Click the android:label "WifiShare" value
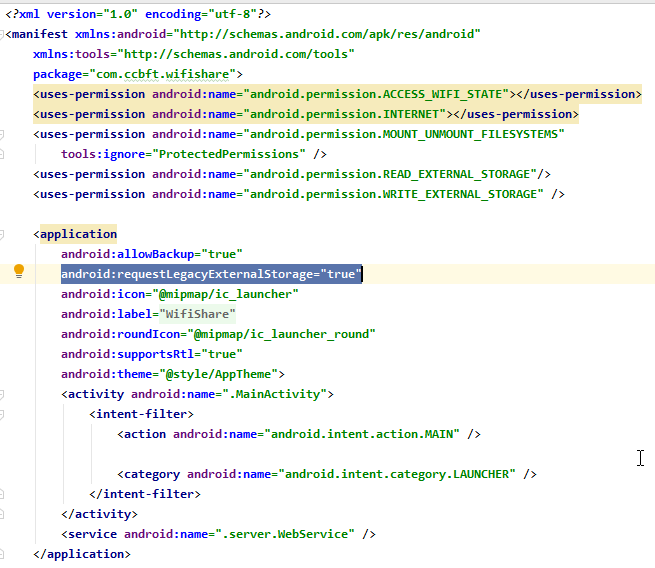This screenshot has height=568, width=655. point(197,314)
